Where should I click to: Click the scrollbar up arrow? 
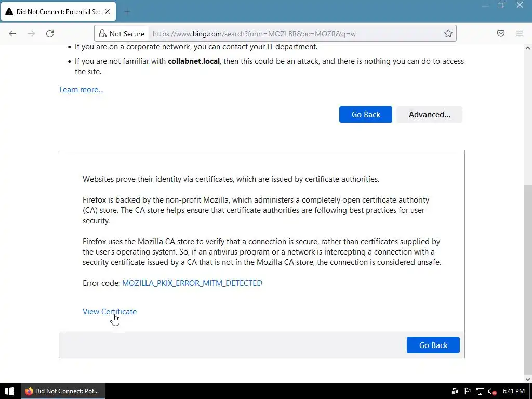click(x=528, y=48)
